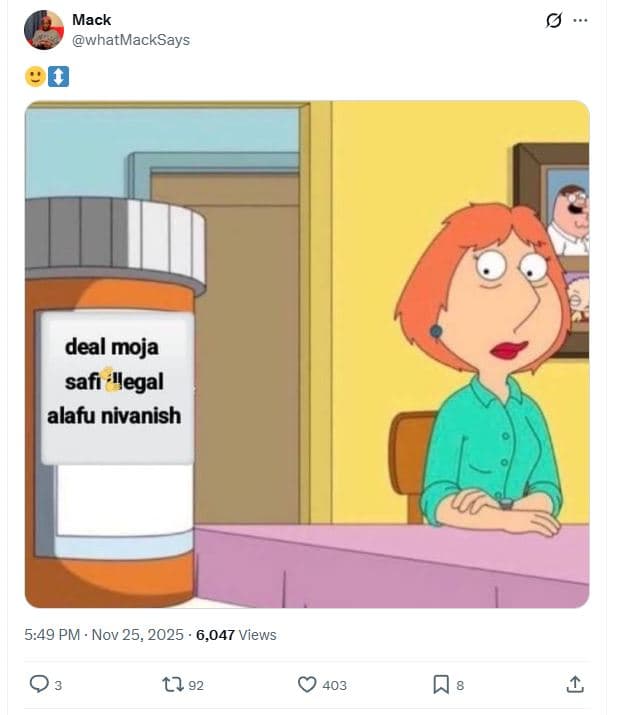Click the 5:49 PM timestamp link

[52, 635]
